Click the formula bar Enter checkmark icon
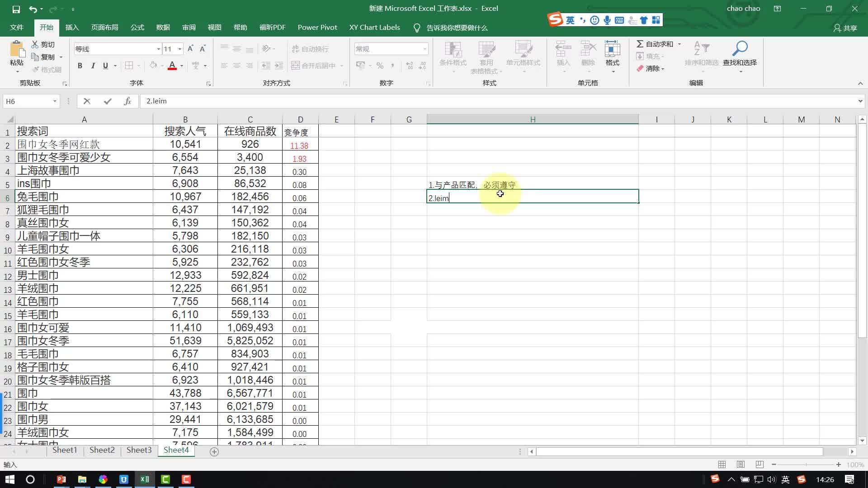This screenshot has width=868, height=488. [107, 101]
